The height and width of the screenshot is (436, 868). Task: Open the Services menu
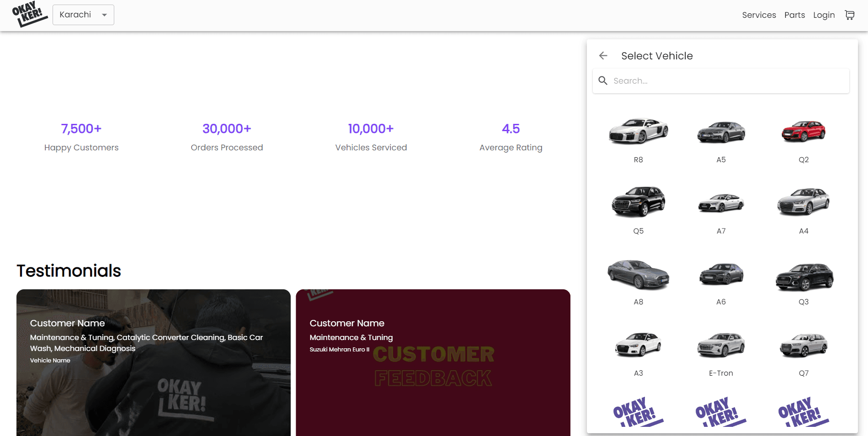[x=759, y=15]
